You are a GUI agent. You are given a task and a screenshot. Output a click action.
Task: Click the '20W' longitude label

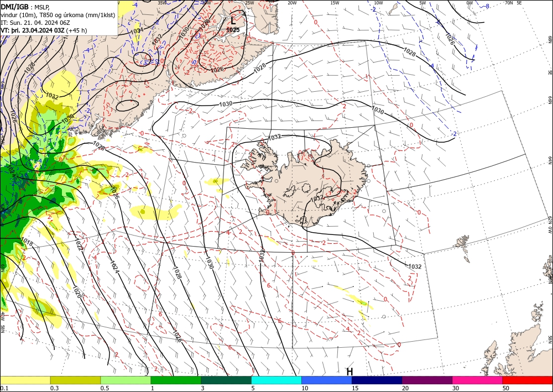[291, 3]
